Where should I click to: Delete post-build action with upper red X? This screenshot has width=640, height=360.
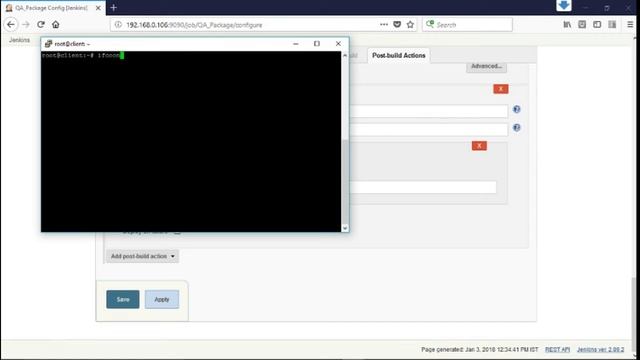501,89
